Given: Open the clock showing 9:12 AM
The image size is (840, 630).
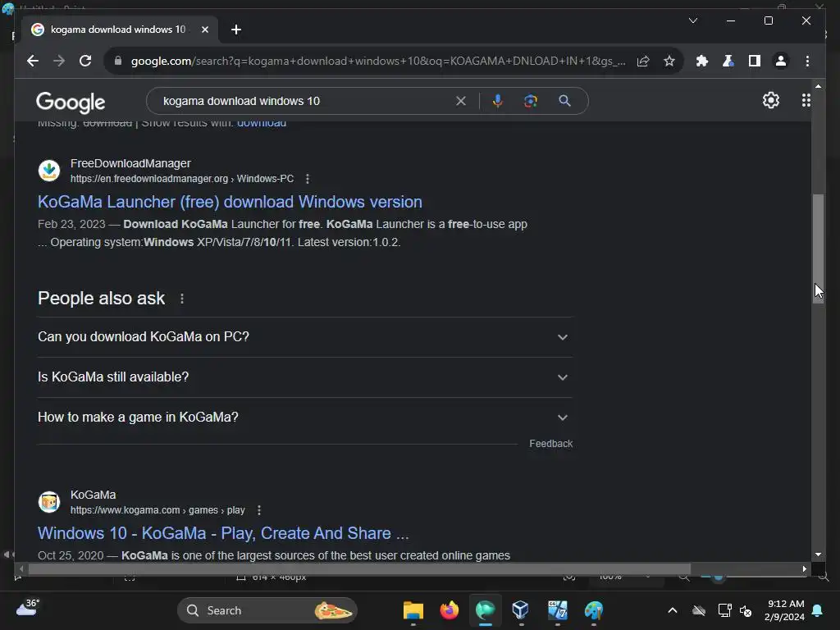Looking at the screenshot, I should pos(785,610).
